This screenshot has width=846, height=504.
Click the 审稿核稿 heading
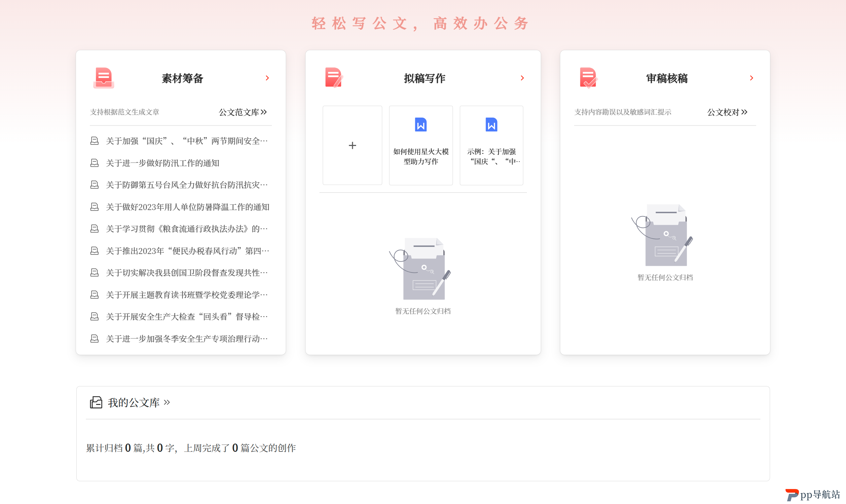tap(667, 79)
